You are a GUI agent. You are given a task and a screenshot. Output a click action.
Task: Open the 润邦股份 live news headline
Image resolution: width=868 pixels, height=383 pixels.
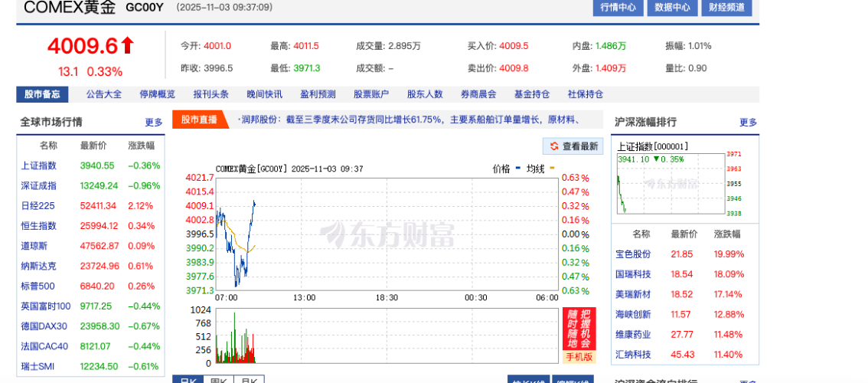[x=410, y=119]
